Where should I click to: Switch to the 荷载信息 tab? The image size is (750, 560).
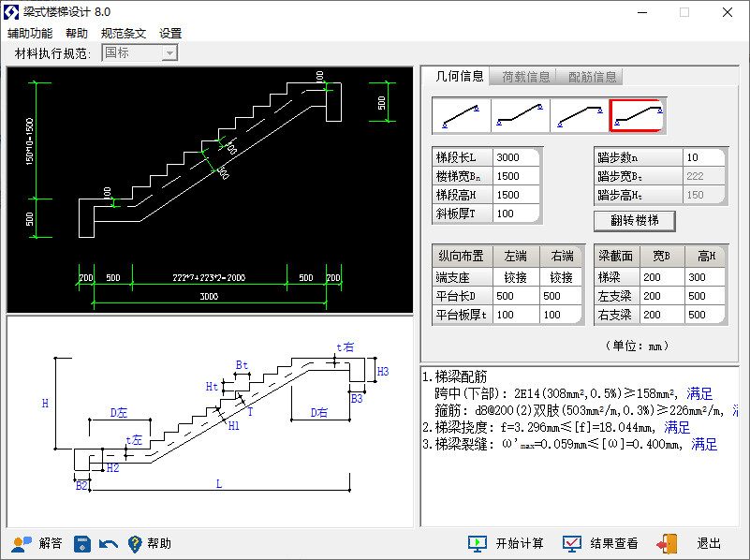pyautogui.click(x=525, y=77)
